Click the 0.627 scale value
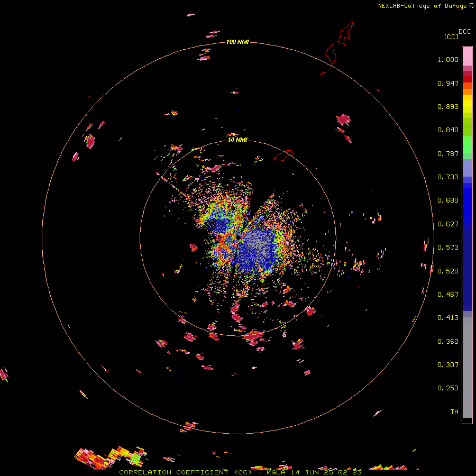Screen dimensions: 476x476 coord(448,224)
